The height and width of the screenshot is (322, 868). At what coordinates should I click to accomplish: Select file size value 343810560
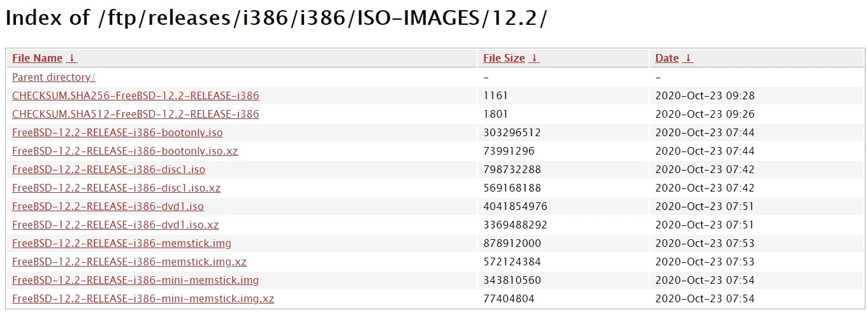pos(512,280)
